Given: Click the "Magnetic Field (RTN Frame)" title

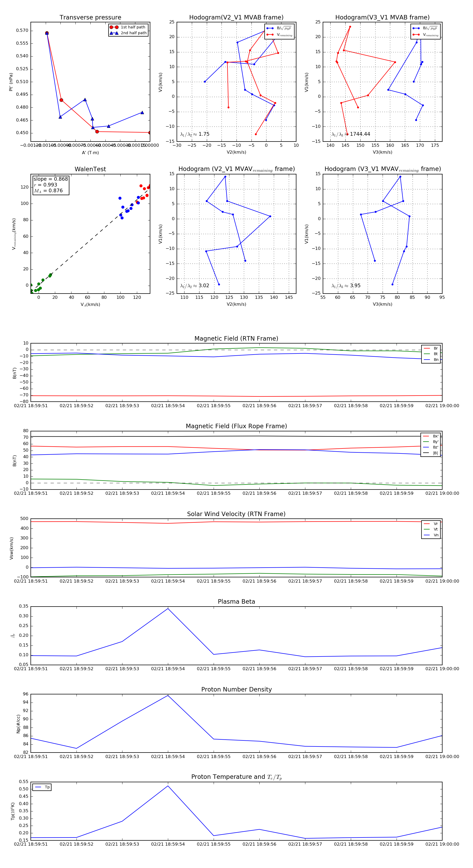Looking at the screenshot, I should click(x=236, y=339).
